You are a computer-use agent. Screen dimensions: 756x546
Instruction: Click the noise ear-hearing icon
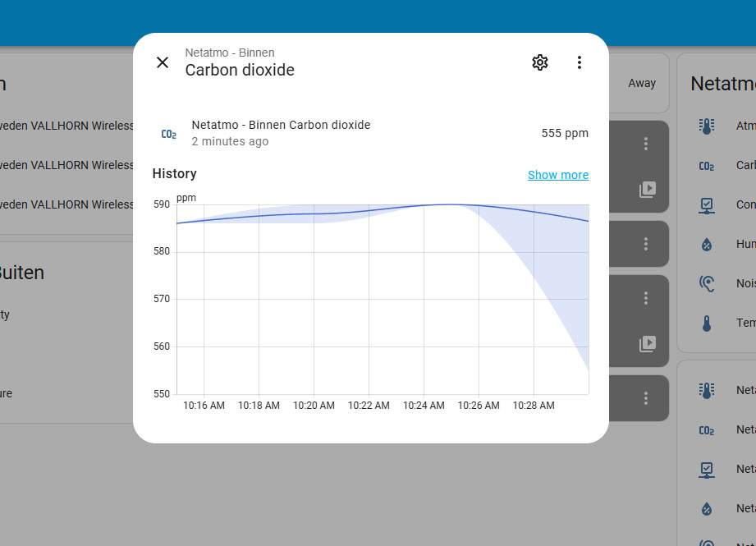pyautogui.click(x=707, y=283)
